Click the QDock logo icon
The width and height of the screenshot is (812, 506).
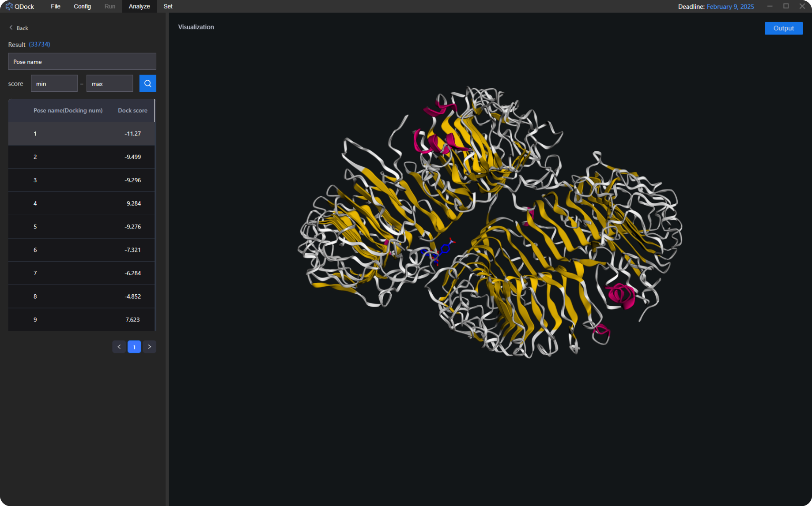pos(9,6)
